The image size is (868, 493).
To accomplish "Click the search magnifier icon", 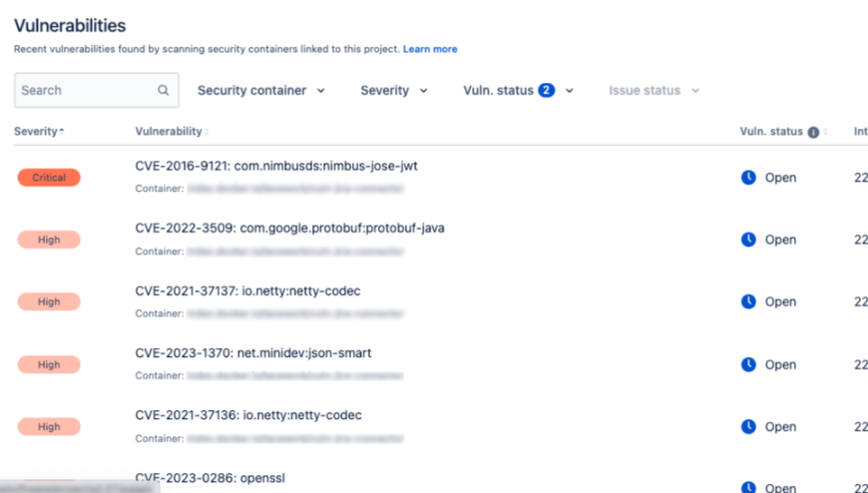I will 164,90.
